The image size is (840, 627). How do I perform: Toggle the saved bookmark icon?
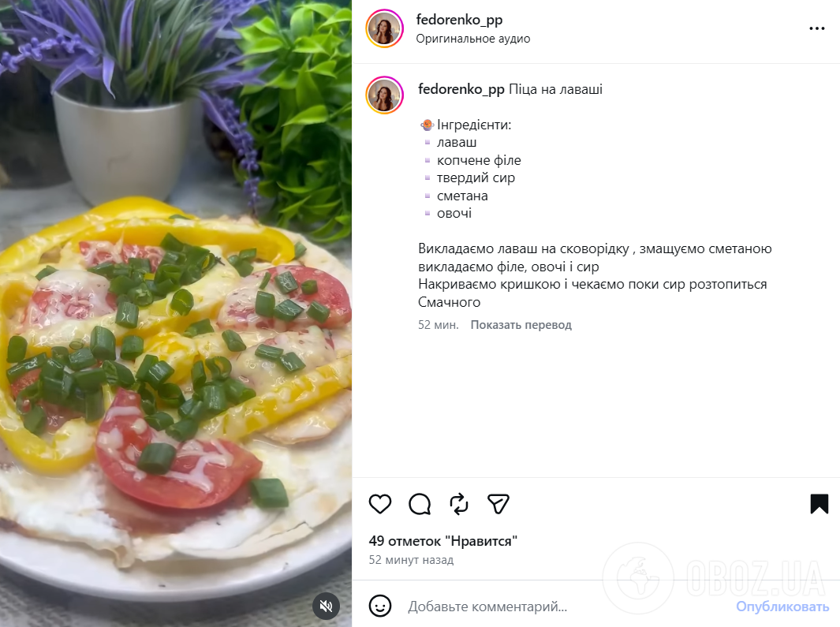click(819, 504)
